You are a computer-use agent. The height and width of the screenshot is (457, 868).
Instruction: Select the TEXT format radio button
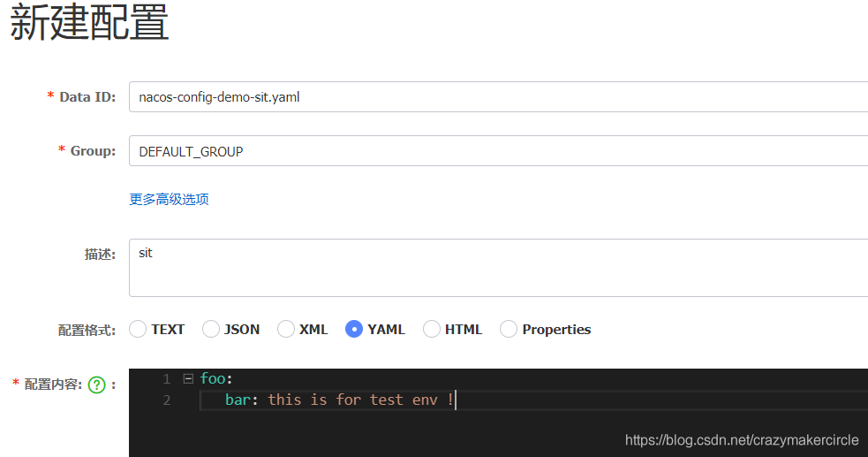[138, 330]
